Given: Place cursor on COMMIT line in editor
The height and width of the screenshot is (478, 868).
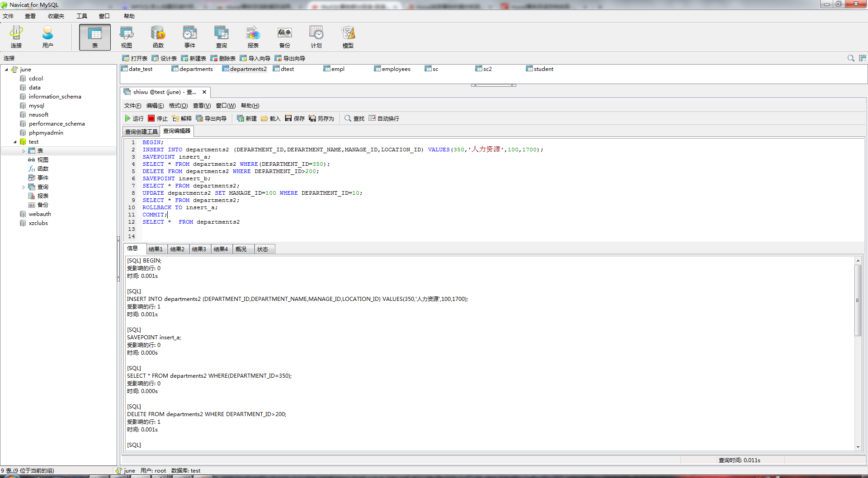Looking at the screenshot, I should (155, 215).
